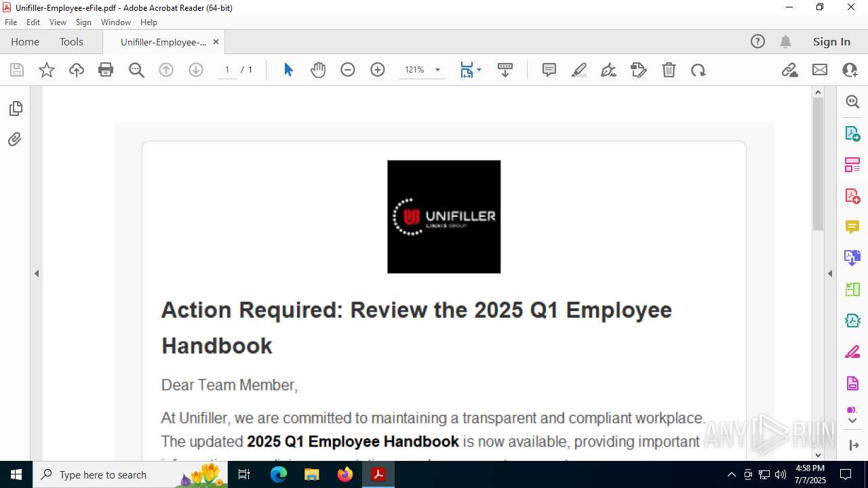Screen dimensions: 868x488
Task: Open the Edit PDF tool in right pane
Action: (x=852, y=165)
